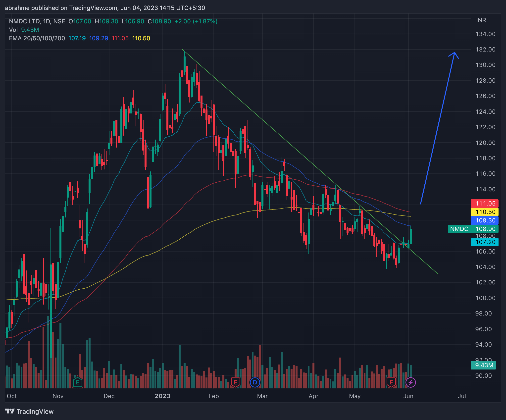506x420 pixels.
Task: Click the 104.00 price scale value
Action: coord(485,267)
